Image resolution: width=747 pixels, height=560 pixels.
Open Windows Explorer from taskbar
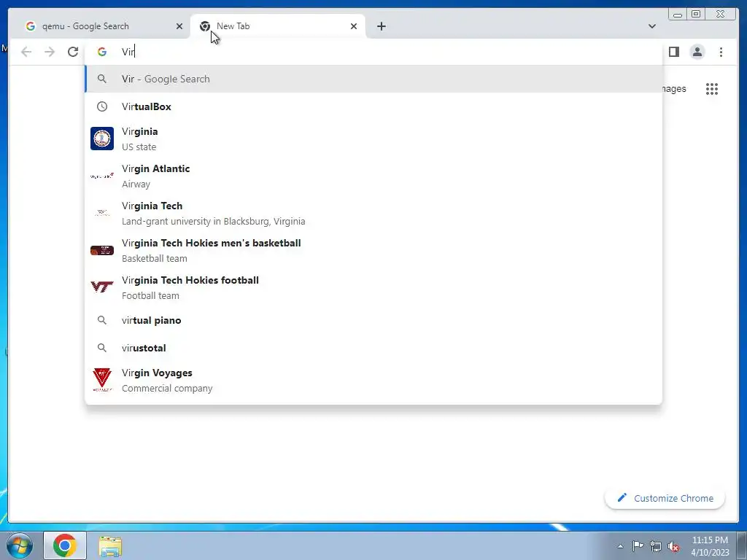[x=110, y=546]
